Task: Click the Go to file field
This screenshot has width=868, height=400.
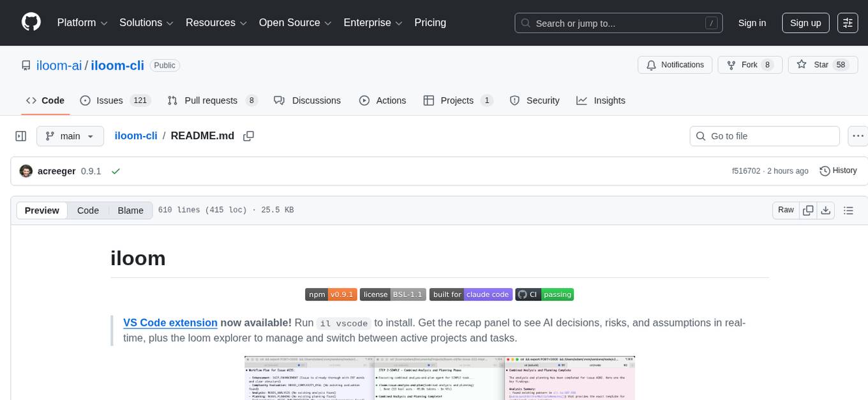Action: coord(764,135)
